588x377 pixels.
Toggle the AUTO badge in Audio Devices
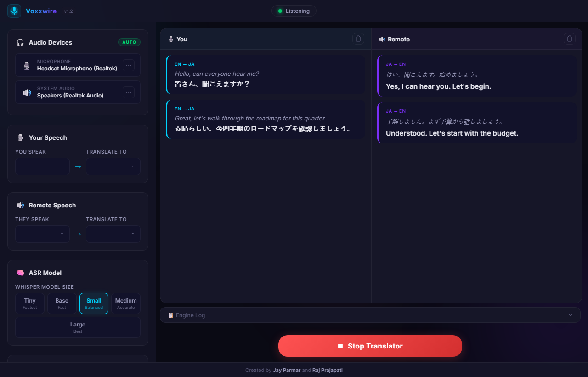tap(129, 42)
